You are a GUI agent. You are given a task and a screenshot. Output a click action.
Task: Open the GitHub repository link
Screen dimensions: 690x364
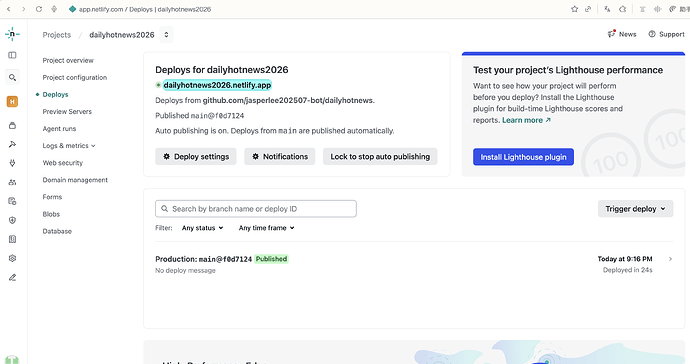tap(288, 100)
